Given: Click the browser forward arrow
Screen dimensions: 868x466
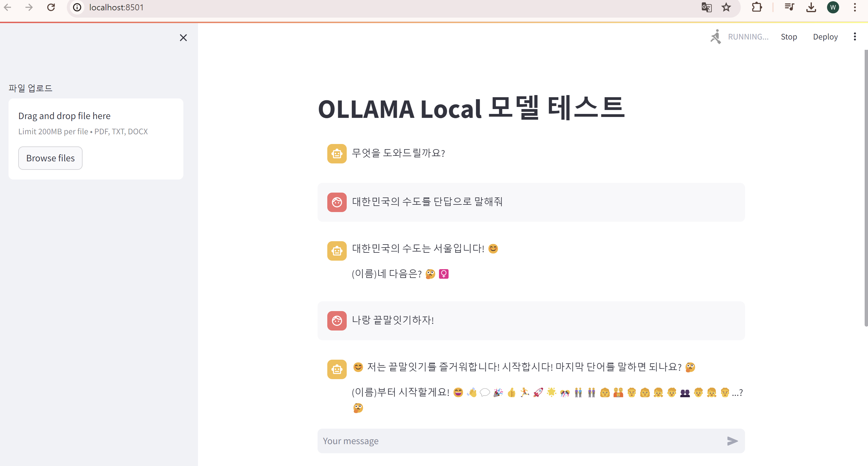Looking at the screenshot, I should [29, 7].
